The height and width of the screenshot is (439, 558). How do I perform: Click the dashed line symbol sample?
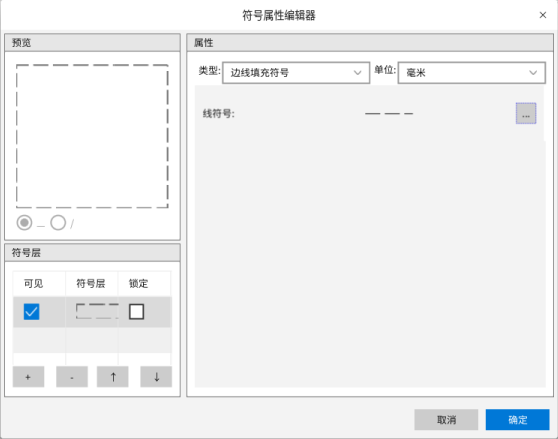pyautogui.click(x=389, y=113)
